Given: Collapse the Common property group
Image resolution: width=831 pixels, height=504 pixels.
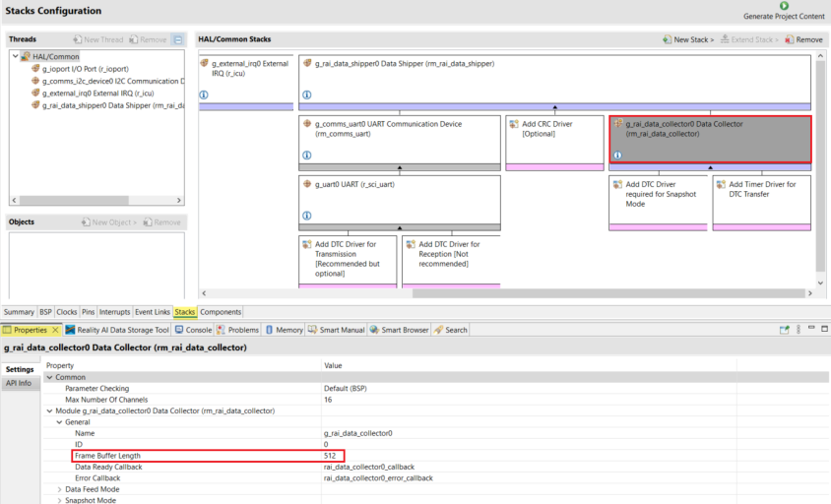Looking at the screenshot, I should point(50,377).
